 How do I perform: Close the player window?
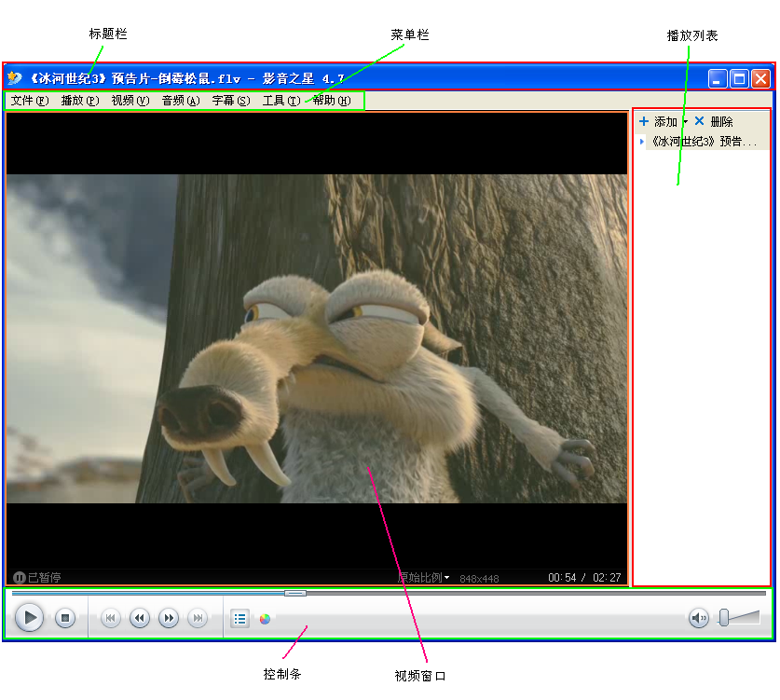pos(761,78)
